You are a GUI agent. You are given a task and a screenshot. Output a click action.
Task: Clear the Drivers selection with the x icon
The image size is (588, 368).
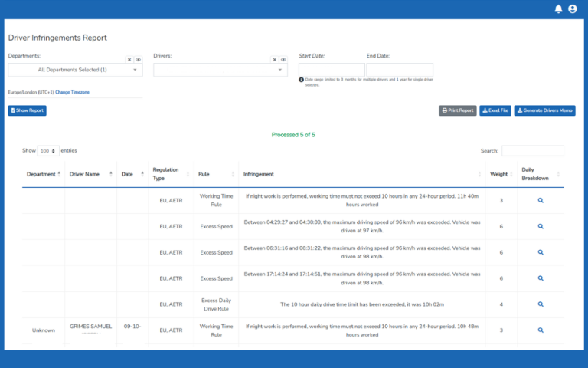(x=274, y=59)
